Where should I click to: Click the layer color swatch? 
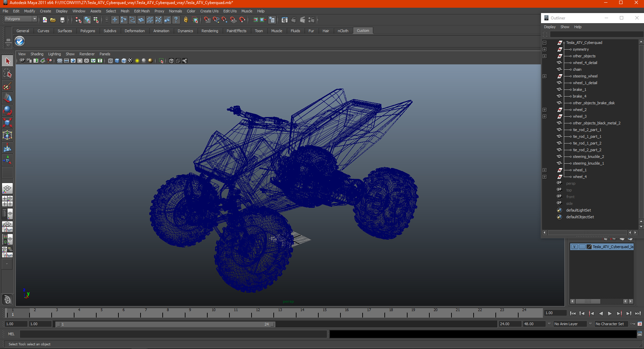click(x=589, y=247)
